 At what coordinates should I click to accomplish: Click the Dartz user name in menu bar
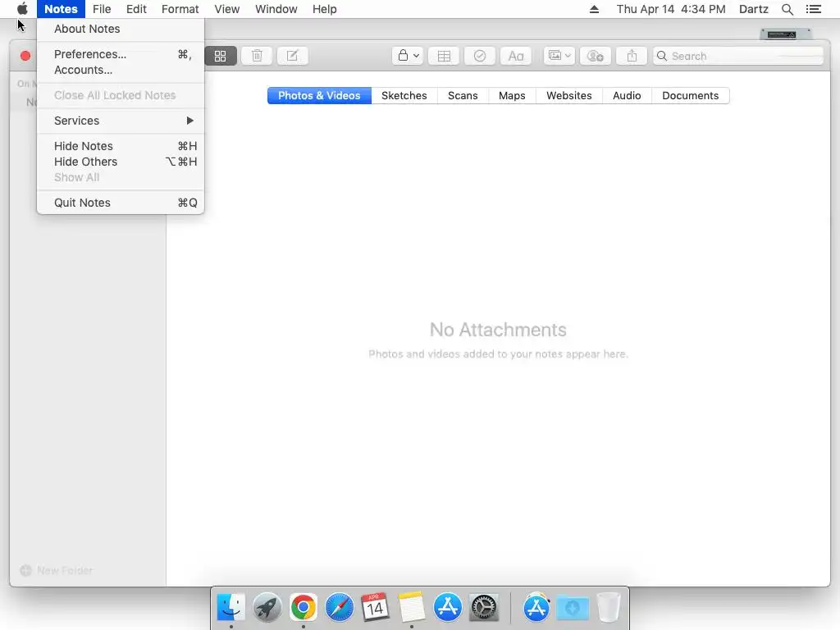[x=753, y=9]
